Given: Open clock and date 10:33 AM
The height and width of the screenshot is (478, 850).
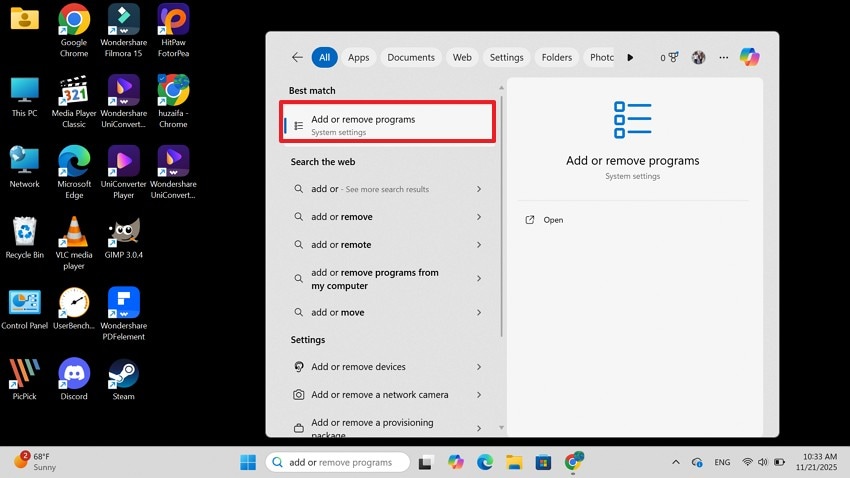Looking at the screenshot, I should [817, 462].
